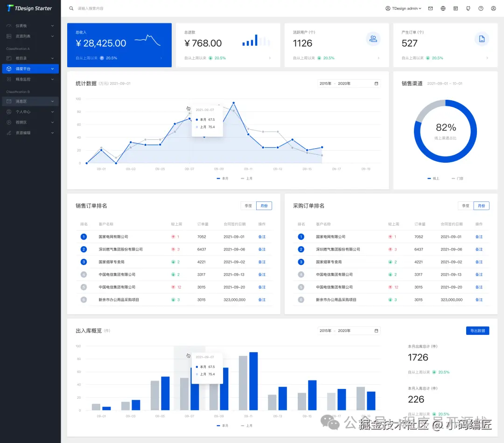Click the 导出数据 button
Image resolution: width=504 pixels, height=443 pixels.
click(x=478, y=331)
